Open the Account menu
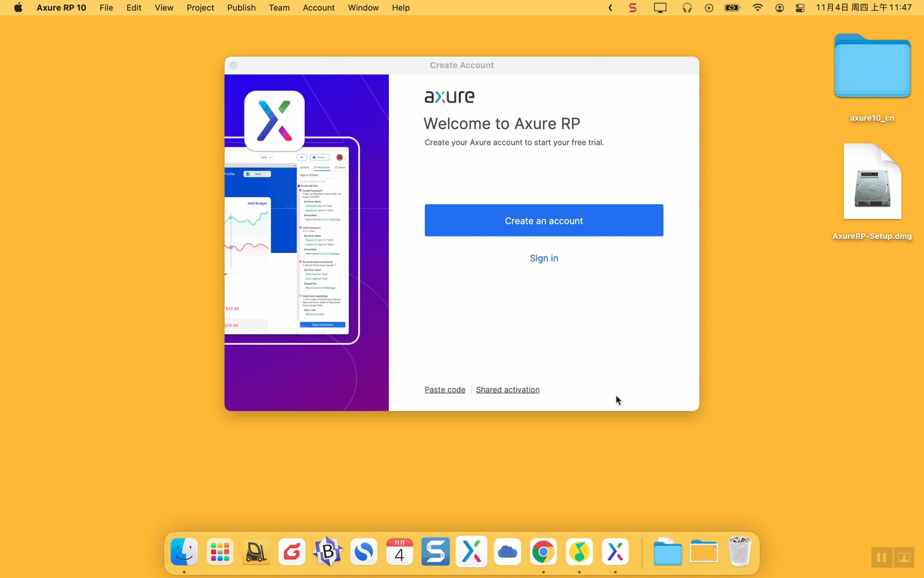The width and height of the screenshot is (924, 578). click(x=319, y=8)
